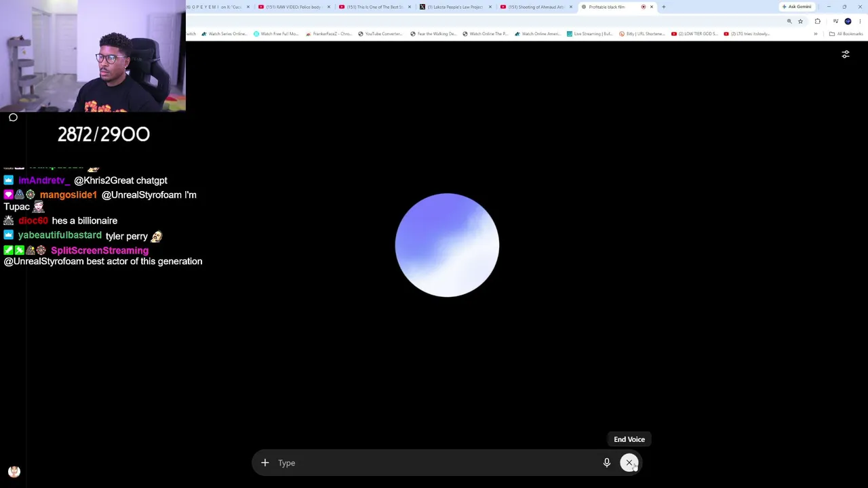This screenshot has height=488, width=868.
Task: Open the plus attachment menu
Action: coord(265,463)
